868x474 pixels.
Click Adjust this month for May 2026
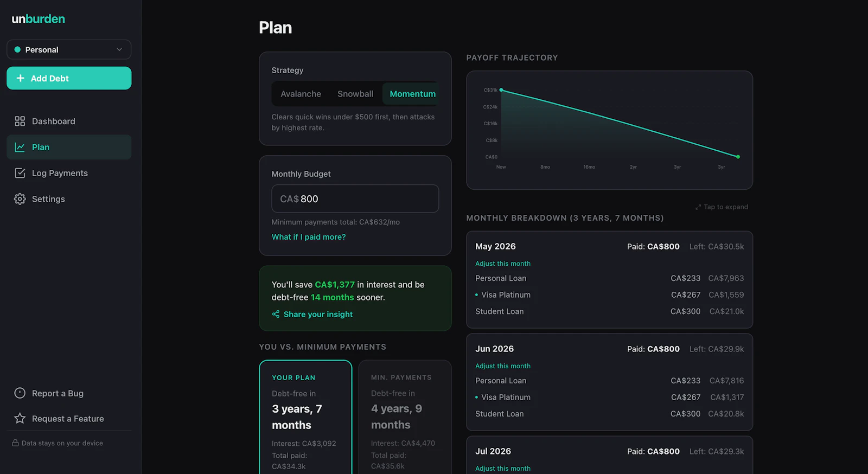click(x=503, y=264)
